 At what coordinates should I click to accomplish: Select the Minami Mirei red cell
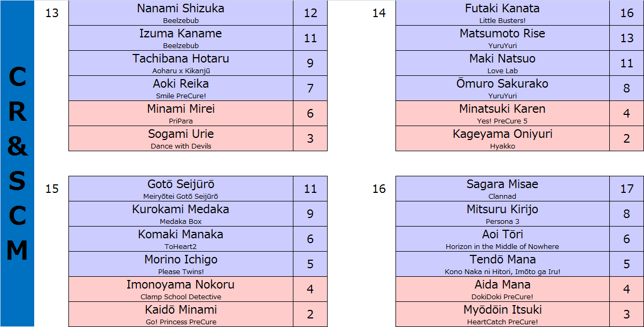tap(181, 113)
